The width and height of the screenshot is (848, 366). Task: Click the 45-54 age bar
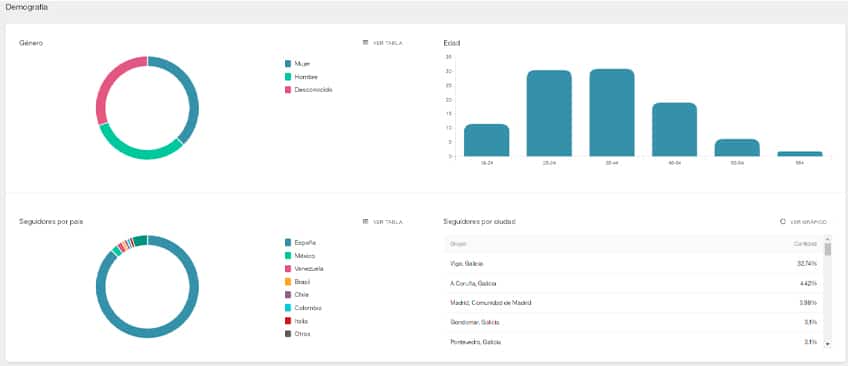[x=674, y=130]
